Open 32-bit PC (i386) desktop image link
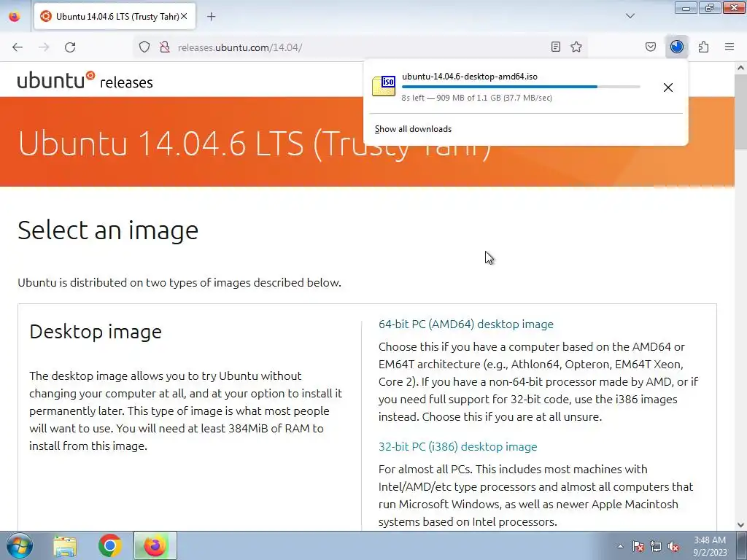The width and height of the screenshot is (747, 560). click(458, 447)
